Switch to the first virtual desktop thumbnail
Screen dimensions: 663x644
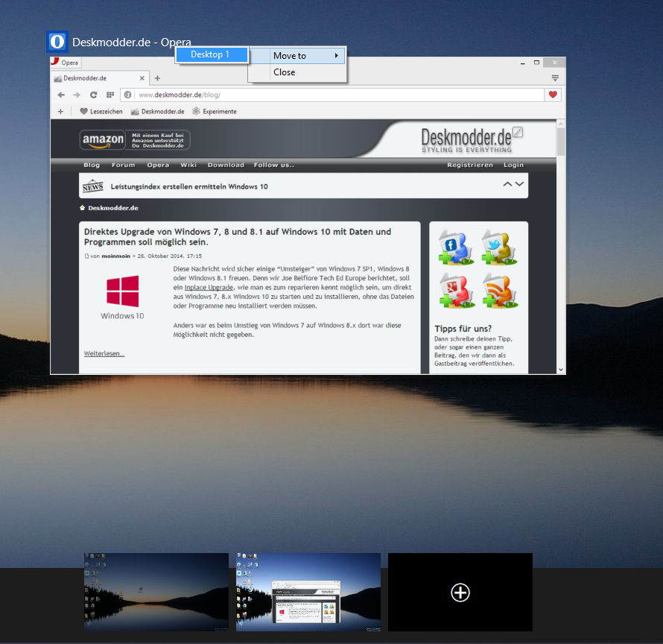[x=156, y=592]
